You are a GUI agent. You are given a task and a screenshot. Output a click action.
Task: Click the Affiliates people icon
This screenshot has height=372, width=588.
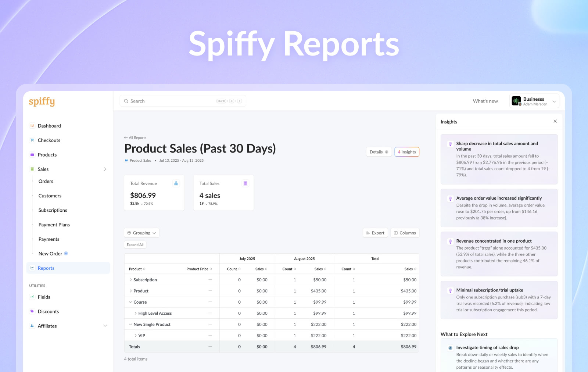(x=32, y=326)
